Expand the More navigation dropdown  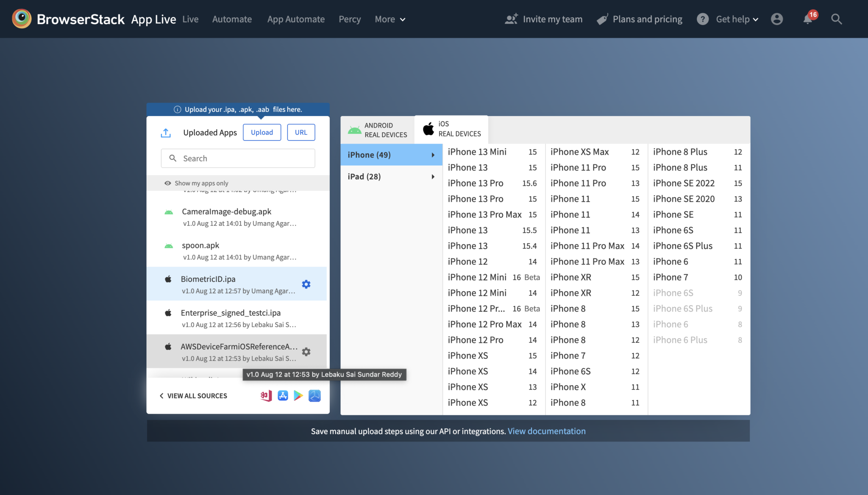tap(390, 19)
